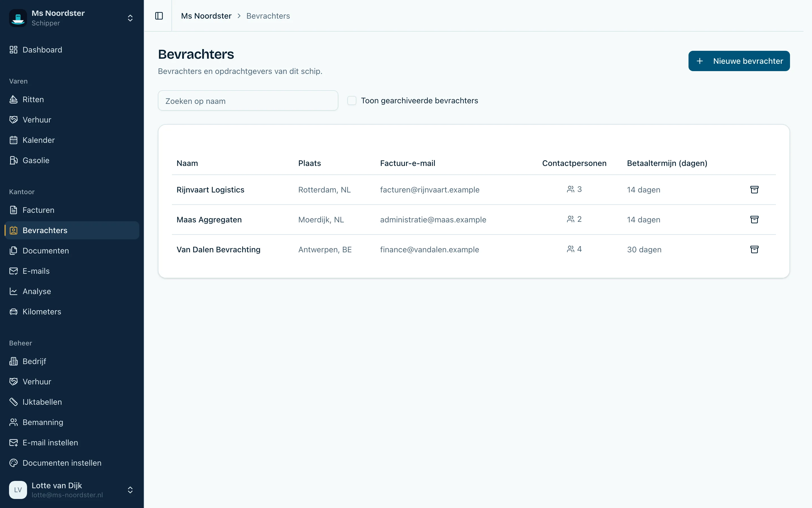Click the Gasolie fuel pump icon

[x=14, y=160]
